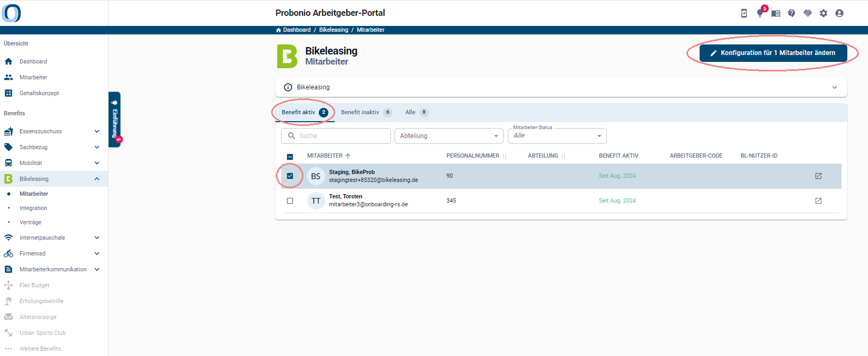Open the Abteilung dropdown
Image resolution: width=868 pixels, height=356 pixels.
[x=449, y=136]
